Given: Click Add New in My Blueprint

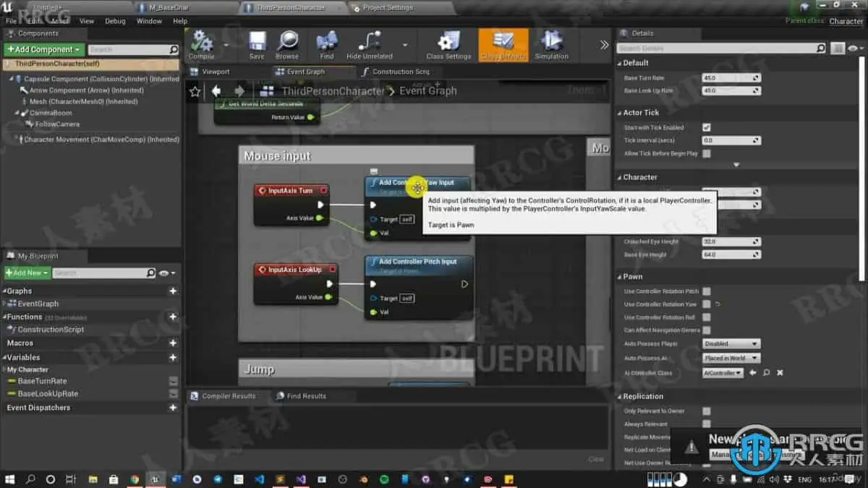Looking at the screenshot, I should click(x=27, y=273).
